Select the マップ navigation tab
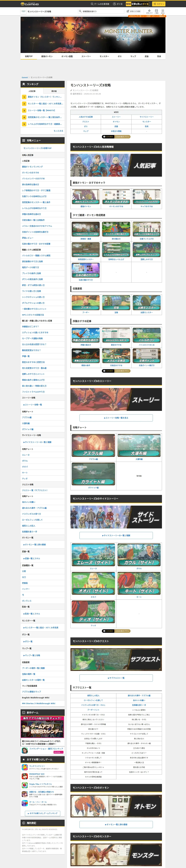The width and height of the screenshot is (186, 868). pos(133,56)
